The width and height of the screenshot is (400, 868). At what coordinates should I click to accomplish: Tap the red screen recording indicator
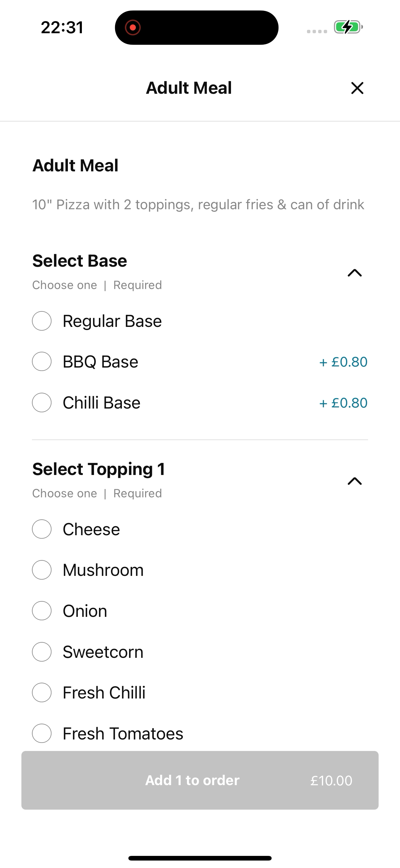(133, 28)
